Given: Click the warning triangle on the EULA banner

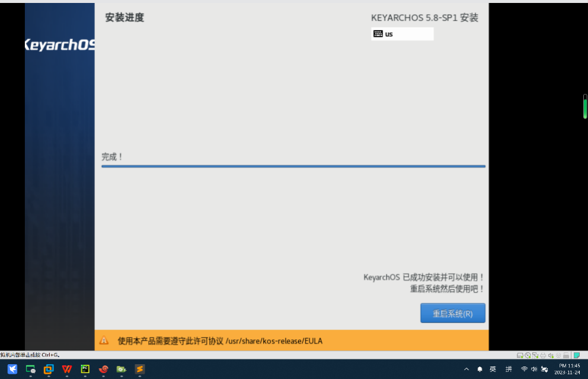Looking at the screenshot, I should click(x=105, y=341).
